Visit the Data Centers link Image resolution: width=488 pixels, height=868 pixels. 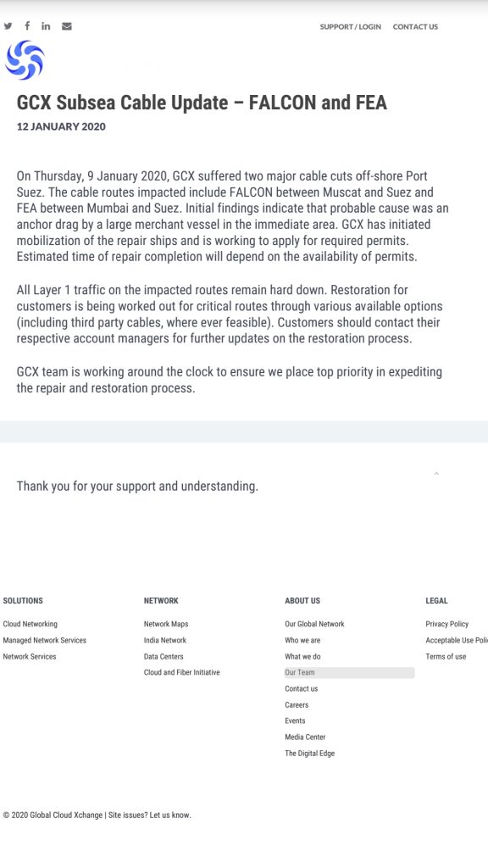tap(164, 657)
